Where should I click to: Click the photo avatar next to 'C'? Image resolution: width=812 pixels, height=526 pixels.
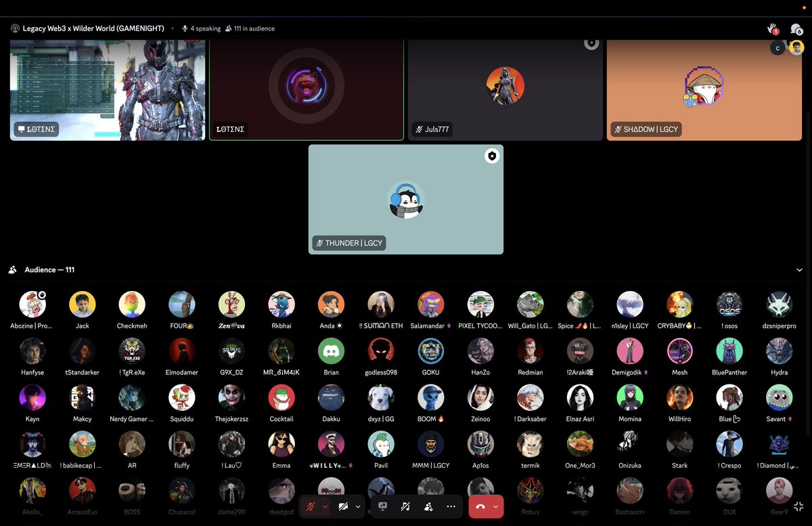click(797, 48)
